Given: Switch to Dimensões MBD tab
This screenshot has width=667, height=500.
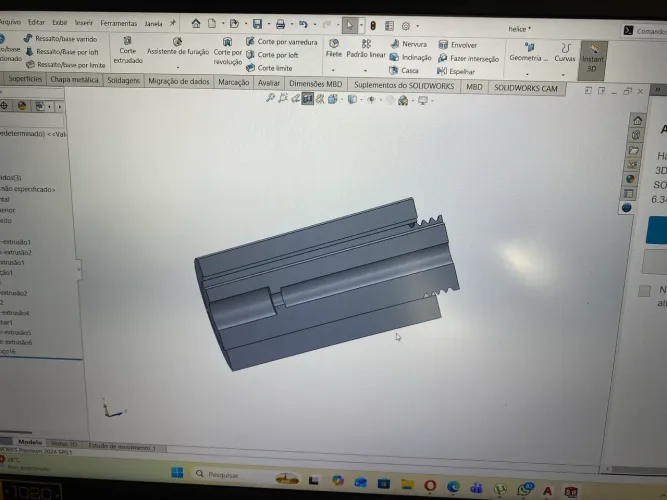Looking at the screenshot, I should [316, 84].
